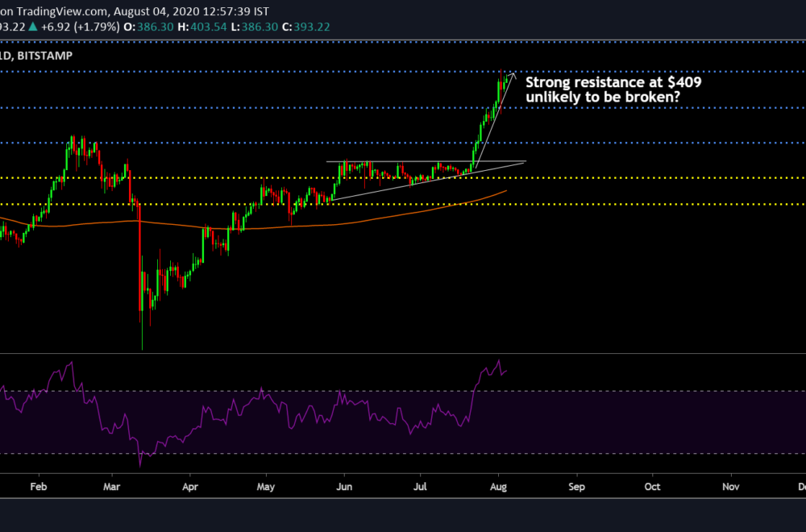Click the May label on time axis
Viewport: 806px width, 532px height.
[266, 487]
